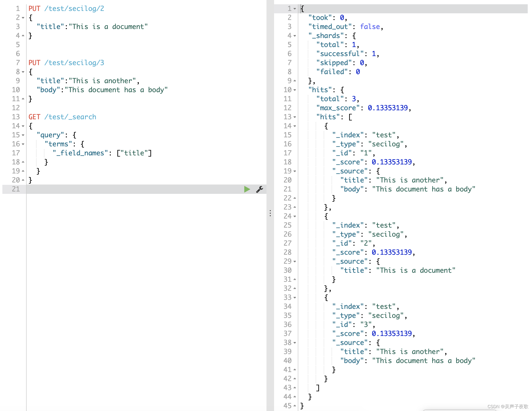Click the GET /test/_search request line

point(62,117)
